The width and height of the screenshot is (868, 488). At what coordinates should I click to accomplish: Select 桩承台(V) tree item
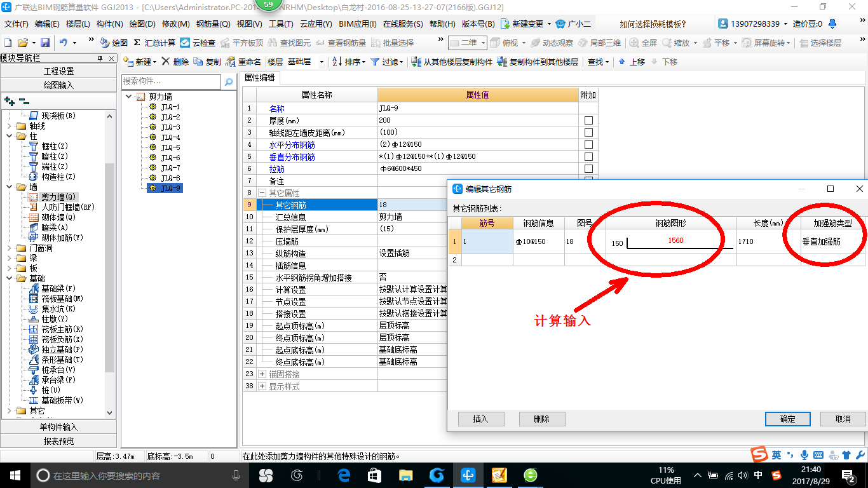[58, 370]
